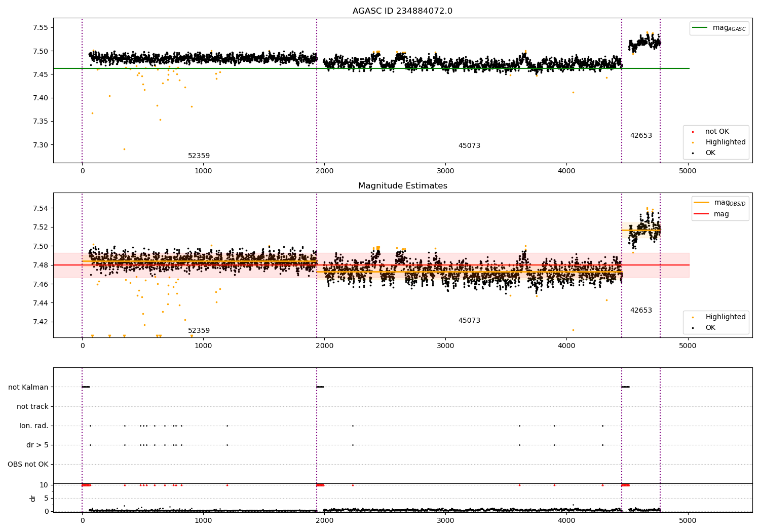This screenshot has height=532, width=760.
Task: Click x-axis tick 1000 in Magnitude Estimates panel
Action: [x=203, y=346]
